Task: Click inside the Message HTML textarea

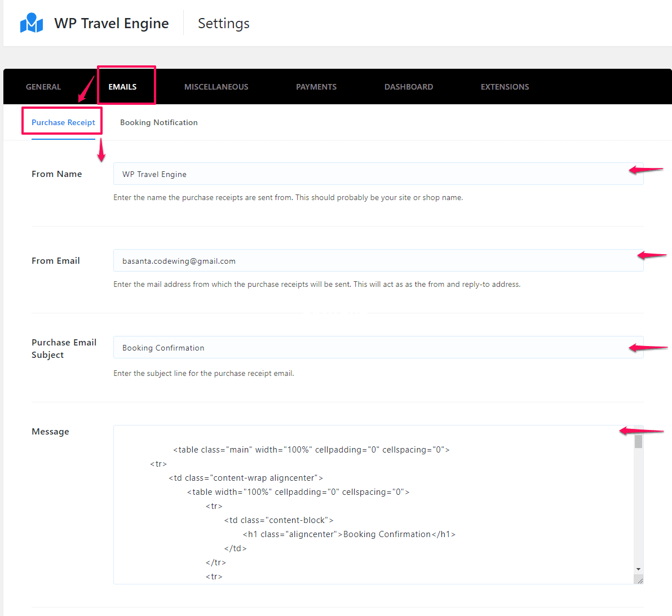Action: coord(374,504)
